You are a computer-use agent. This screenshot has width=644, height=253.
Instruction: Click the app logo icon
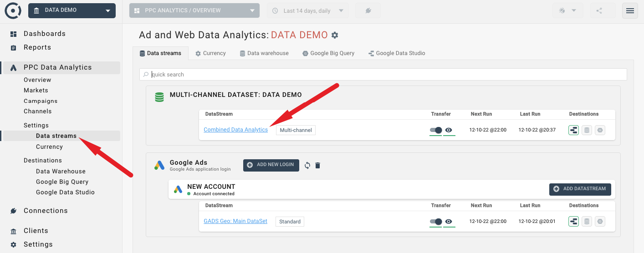(x=13, y=10)
